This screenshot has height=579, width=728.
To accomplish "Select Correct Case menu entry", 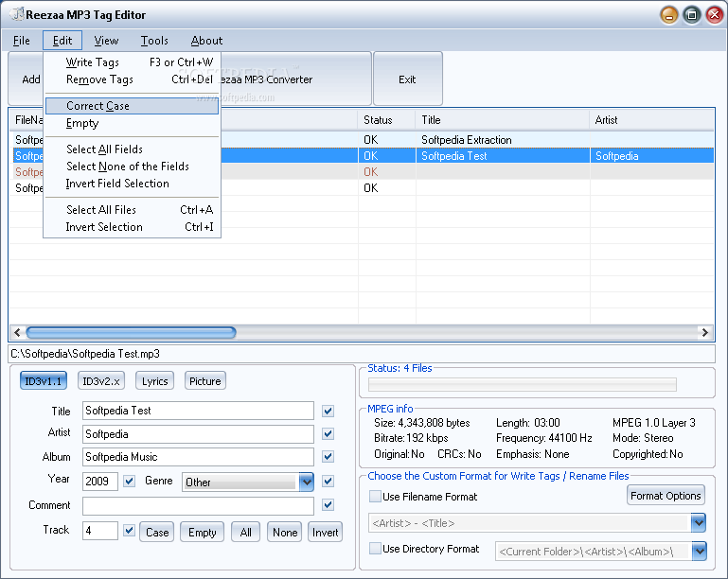I will coord(132,106).
